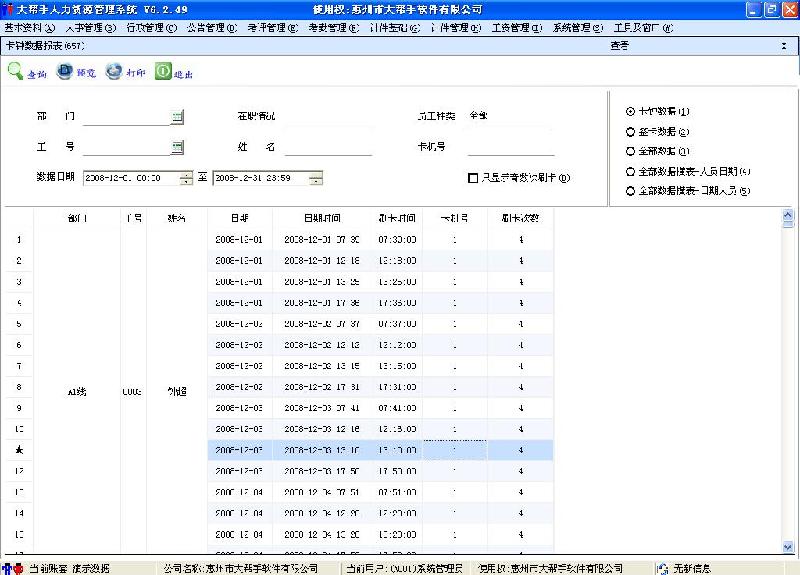Click the end date field spinner
The height and width of the screenshot is (575, 800).
315,179
